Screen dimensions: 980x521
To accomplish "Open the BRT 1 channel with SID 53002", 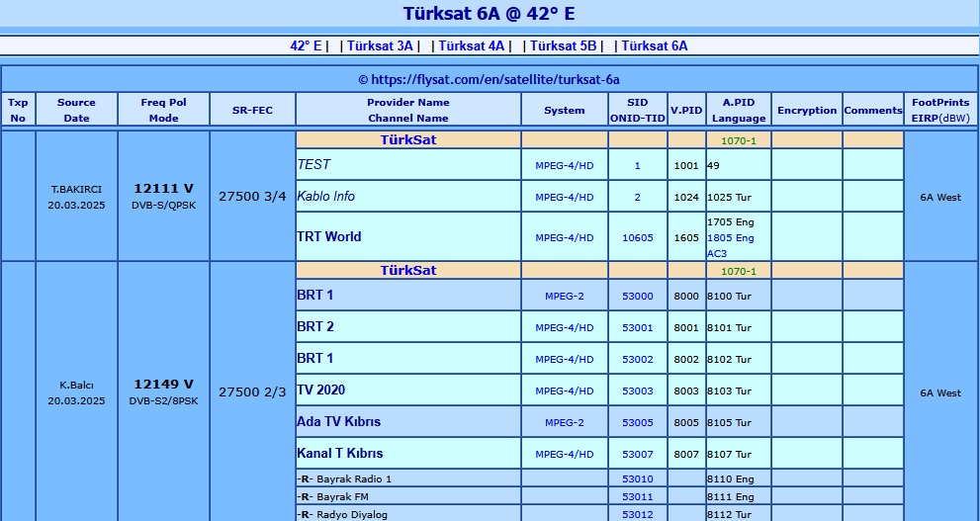I will point(315,359).
